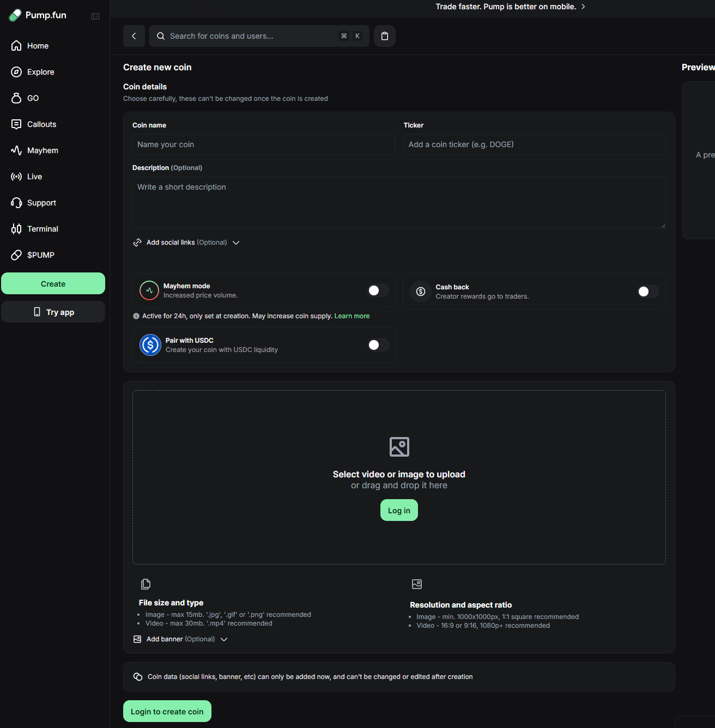This screenshot has height=728, width=715.
Task: Expand Add social links chevron
Action: point(236,242)
